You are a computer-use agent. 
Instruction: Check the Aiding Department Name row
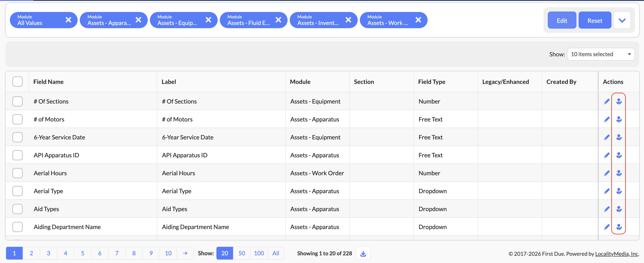(x=18, y=227)
